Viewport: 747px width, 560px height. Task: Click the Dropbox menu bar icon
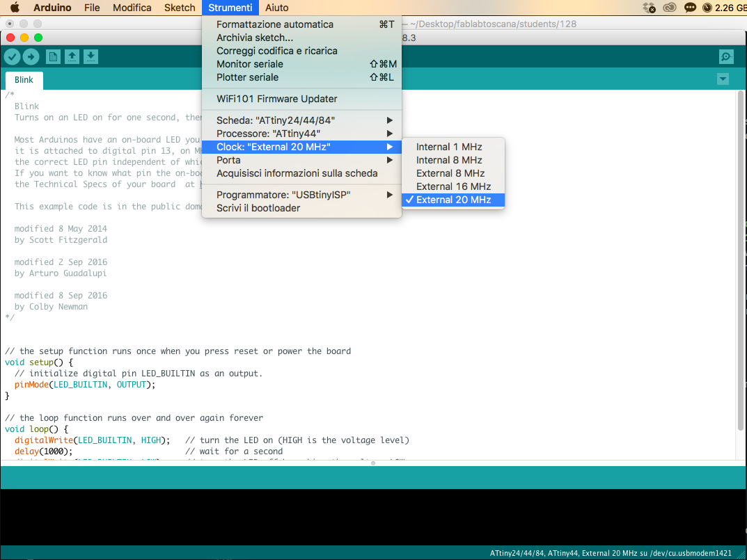pos(649,8)
